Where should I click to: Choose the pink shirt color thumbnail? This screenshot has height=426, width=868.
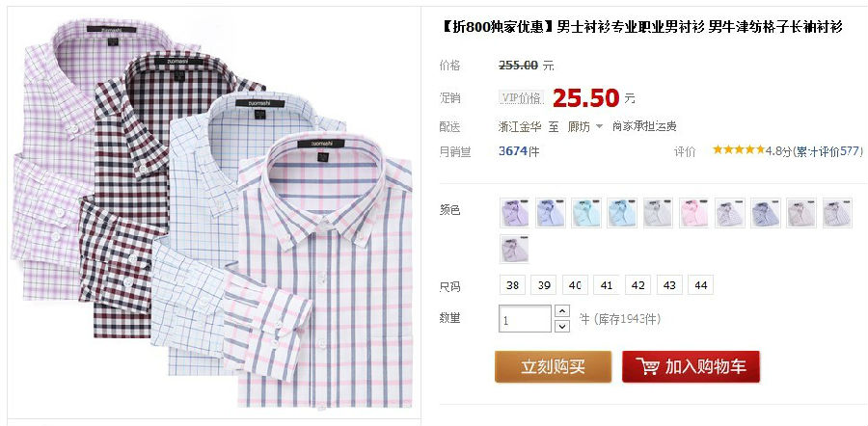tap(693, 213)
